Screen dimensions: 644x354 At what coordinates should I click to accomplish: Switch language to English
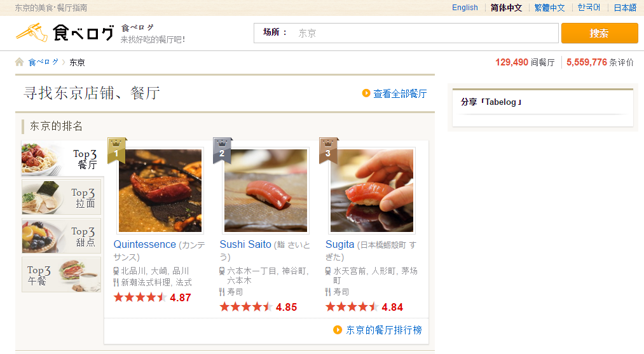(465, 8)
